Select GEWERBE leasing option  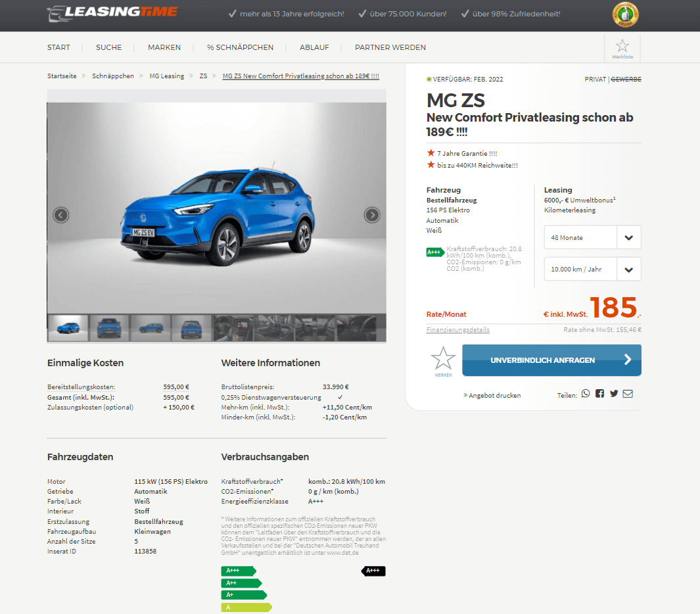pyautogui.click(x=626, y=79)
